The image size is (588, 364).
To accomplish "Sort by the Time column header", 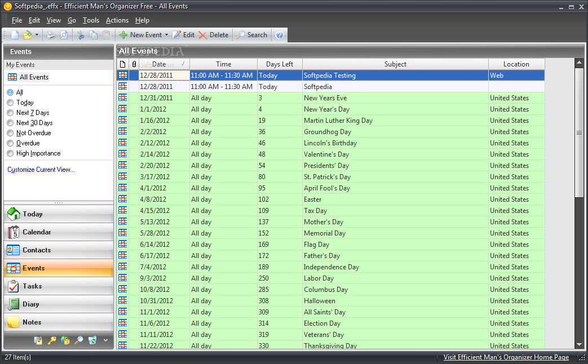I will [223, 64].
